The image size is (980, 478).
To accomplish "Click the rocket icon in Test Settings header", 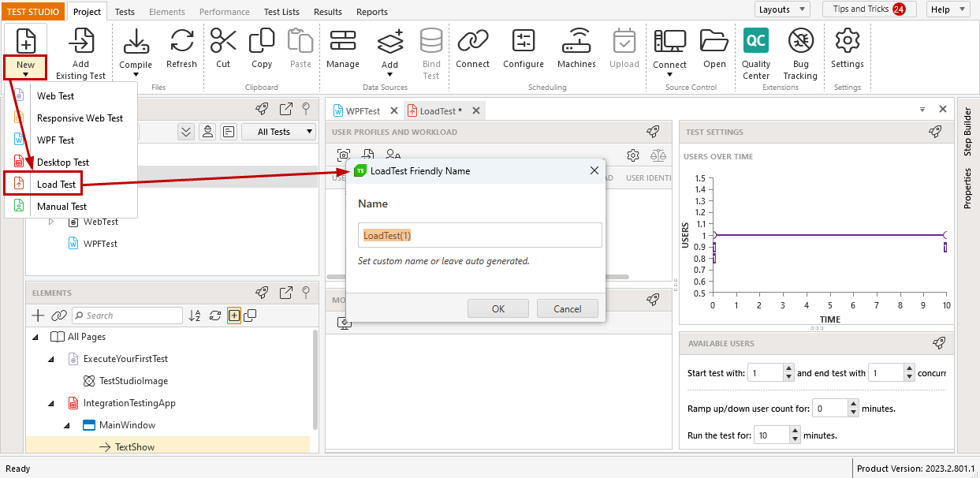I will point(935,132).
